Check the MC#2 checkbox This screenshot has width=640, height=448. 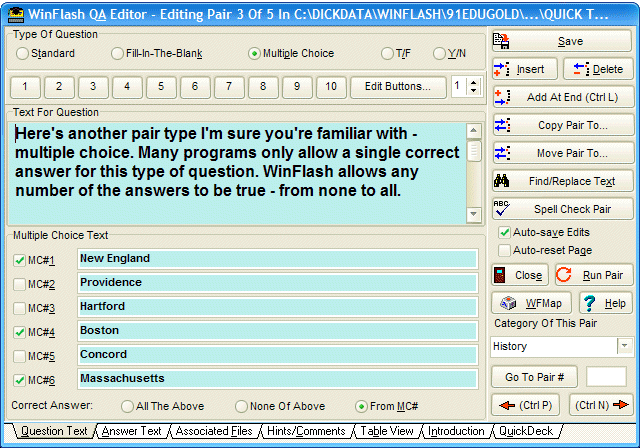[19, 284]
